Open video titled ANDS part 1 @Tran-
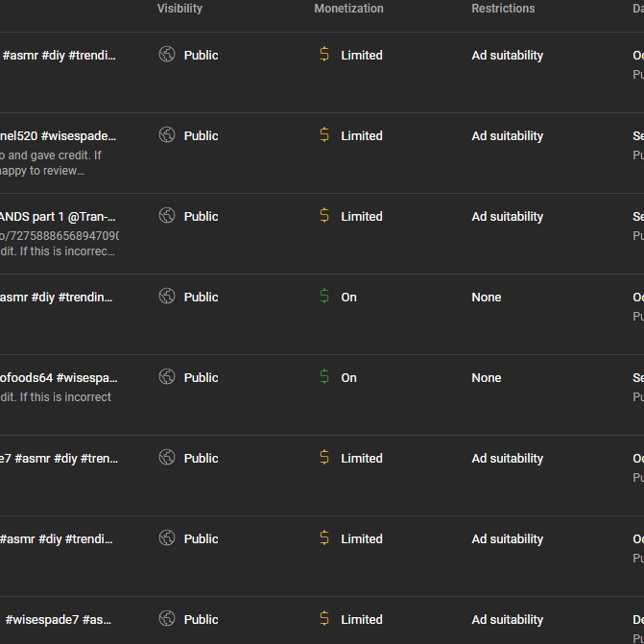Image resolution: width=644 pixels, height=644 pixels. pos(58,217)
